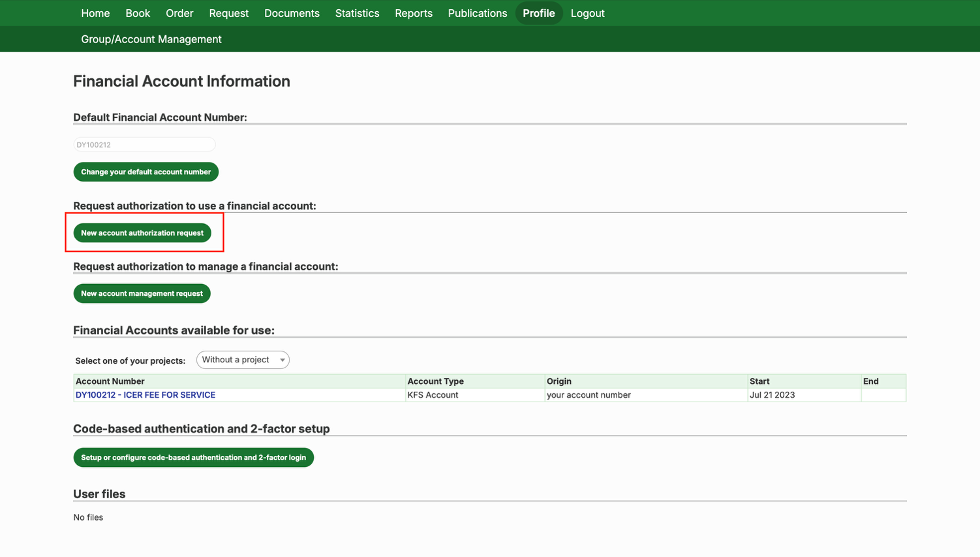
Task: Expand the project selection dropdown
Action: click(243, 360)
